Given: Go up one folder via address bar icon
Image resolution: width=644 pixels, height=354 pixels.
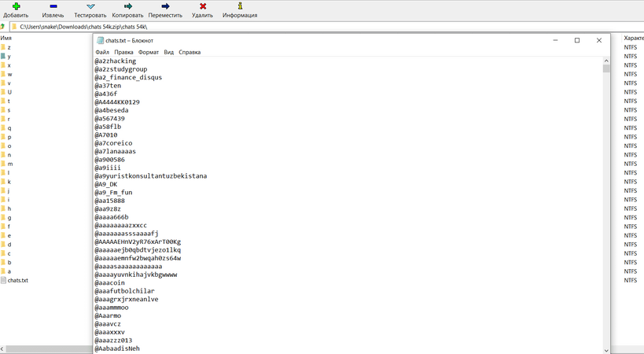Looking at the screenshot, I should [4, 26].
